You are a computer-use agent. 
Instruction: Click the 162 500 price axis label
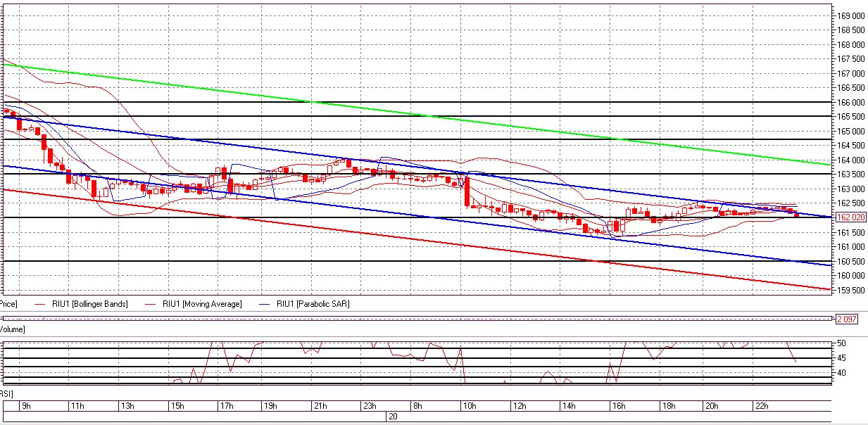pos(852,203)
